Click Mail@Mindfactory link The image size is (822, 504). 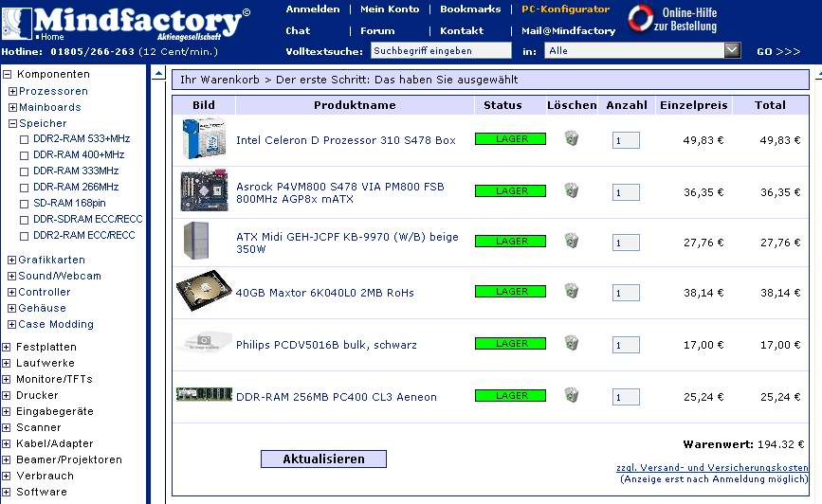[x=568, y=31]
